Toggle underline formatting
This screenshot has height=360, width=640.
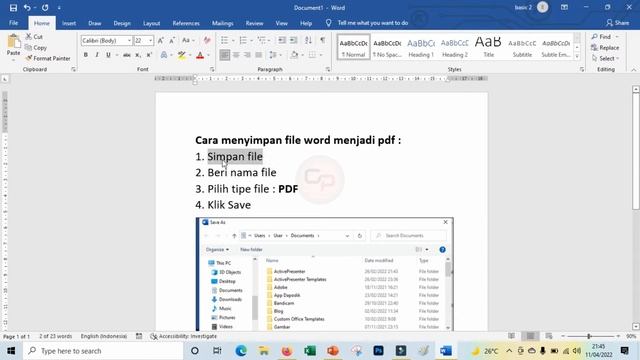[x=108, y=55]
